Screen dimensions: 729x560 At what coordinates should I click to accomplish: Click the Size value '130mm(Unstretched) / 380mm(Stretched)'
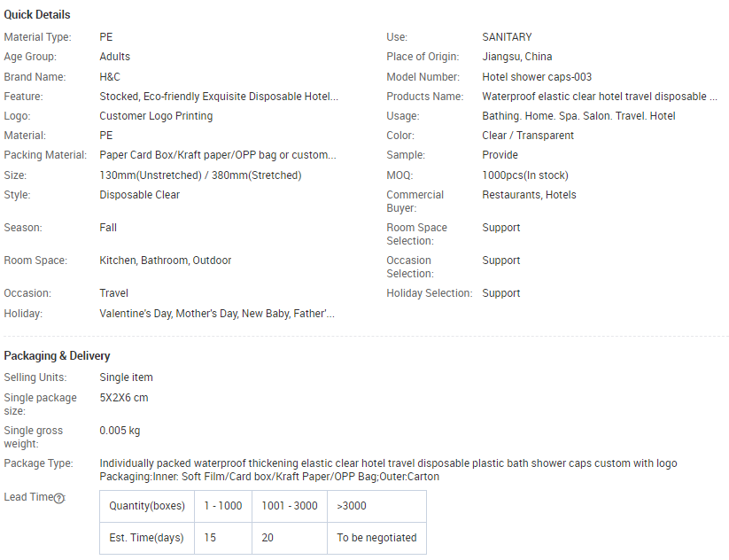point(200,175)
